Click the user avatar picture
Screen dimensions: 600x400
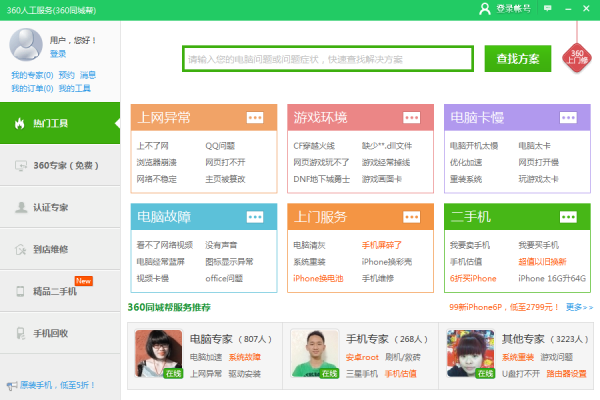[x=27, y=45]
